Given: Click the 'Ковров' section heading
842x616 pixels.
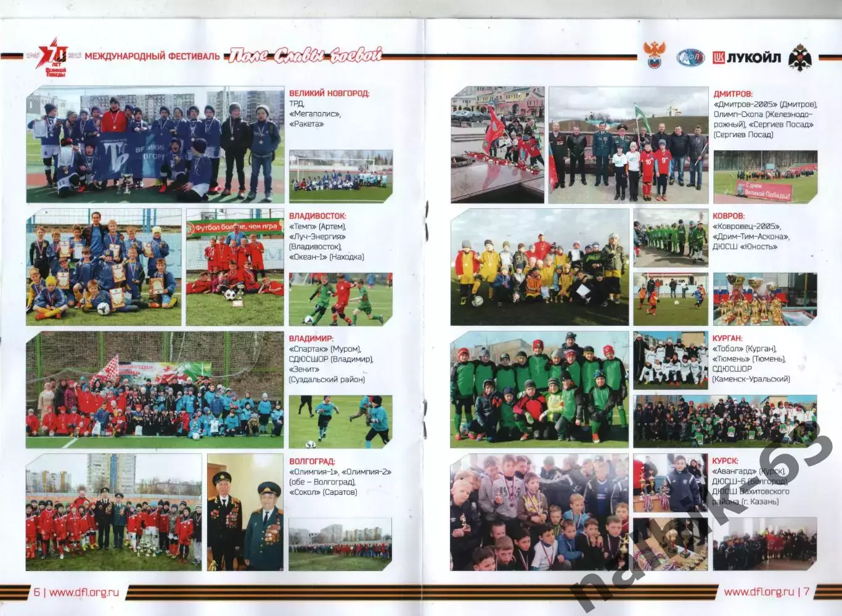Looking at the screenshot, I should [728, 216].
